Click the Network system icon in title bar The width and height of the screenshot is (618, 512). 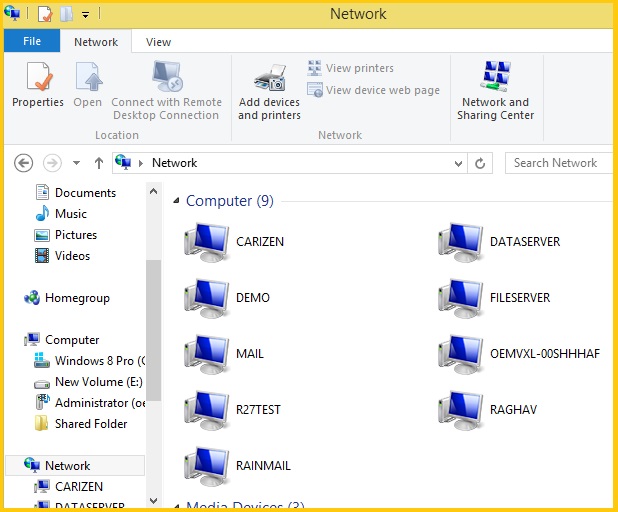tap(12, 13)
